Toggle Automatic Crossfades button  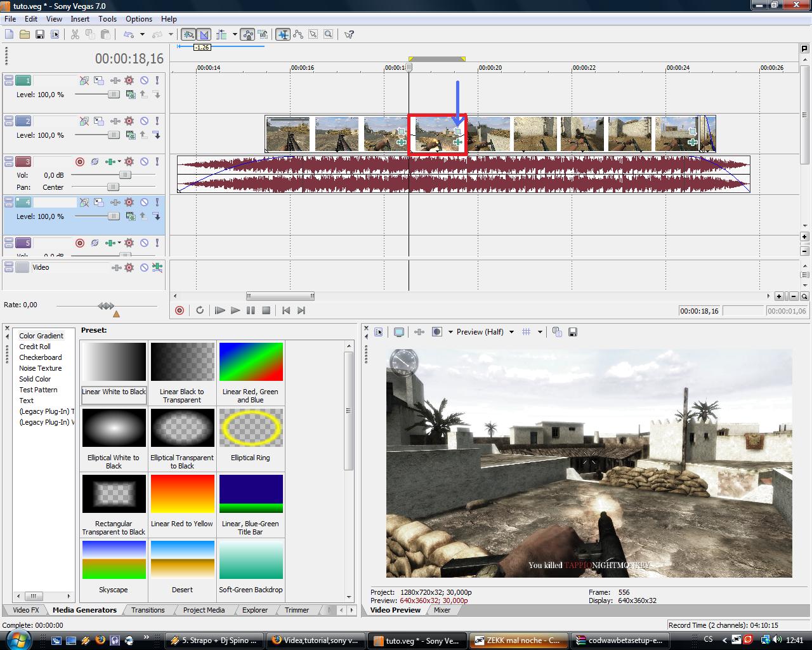204,34
